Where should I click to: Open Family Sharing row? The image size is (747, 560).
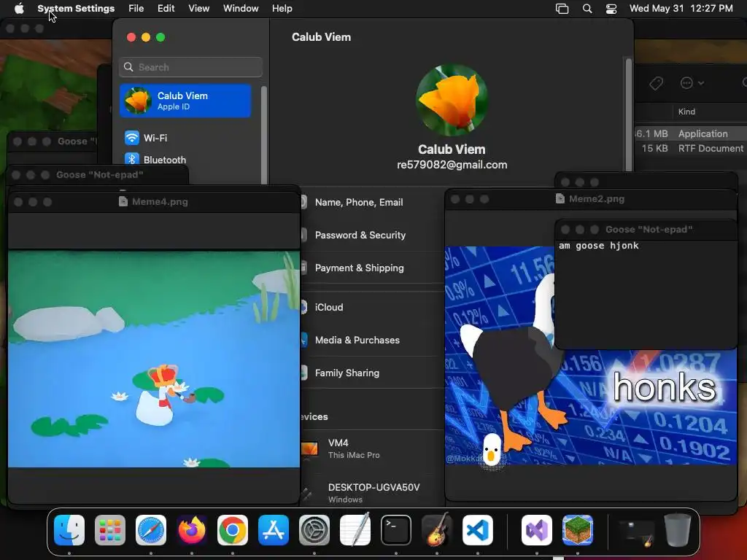coord(347,373)
